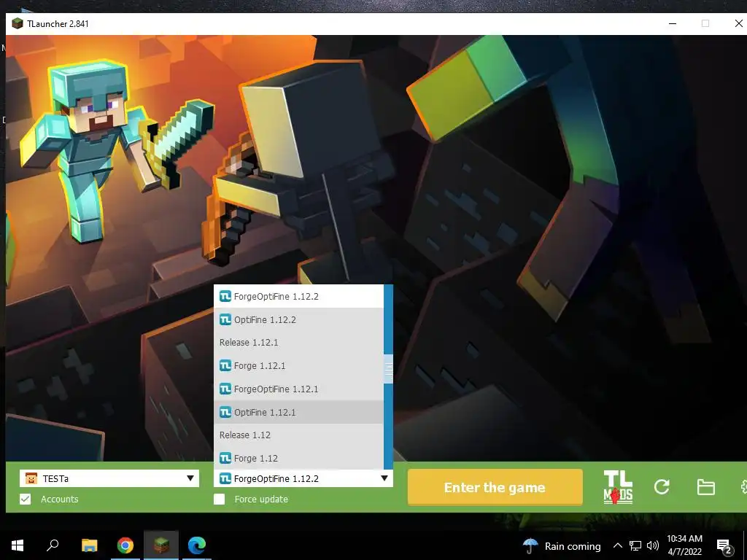Image resolution: width=747 pixels, height=560 pixels.
Task: Select Forge 1.12 version
Action: (298, 458)
